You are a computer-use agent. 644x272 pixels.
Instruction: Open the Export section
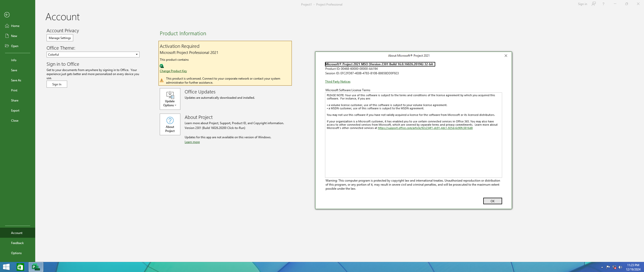coord(18,110)
